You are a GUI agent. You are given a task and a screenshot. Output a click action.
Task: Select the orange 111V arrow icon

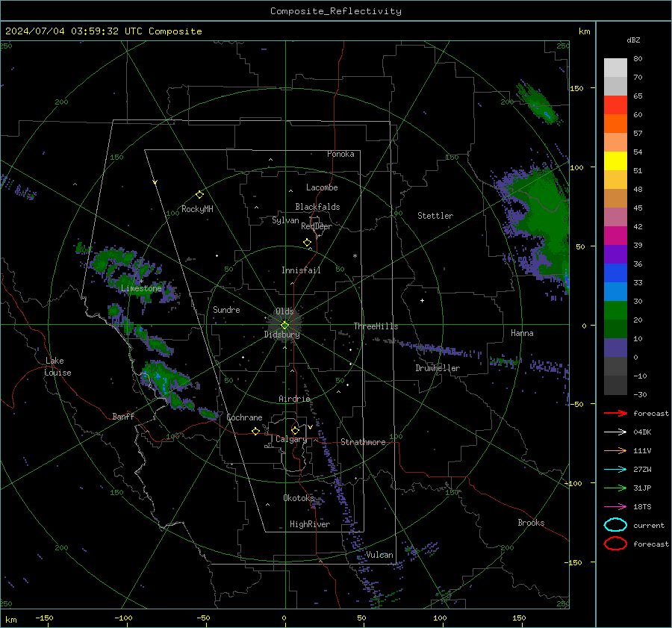click(615, 450)
